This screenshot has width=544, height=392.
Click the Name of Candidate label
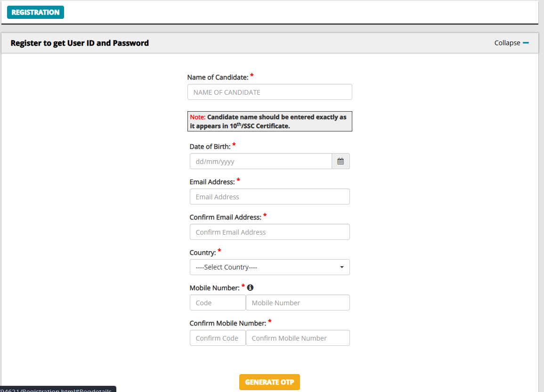pyautogui.click(x=218, y=77)
